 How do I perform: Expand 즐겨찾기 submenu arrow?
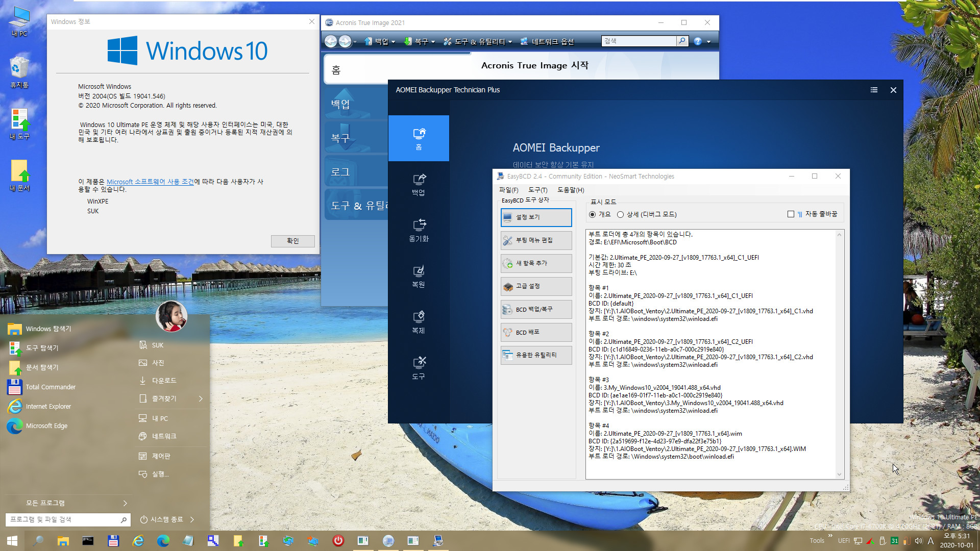tap(201, 398)
